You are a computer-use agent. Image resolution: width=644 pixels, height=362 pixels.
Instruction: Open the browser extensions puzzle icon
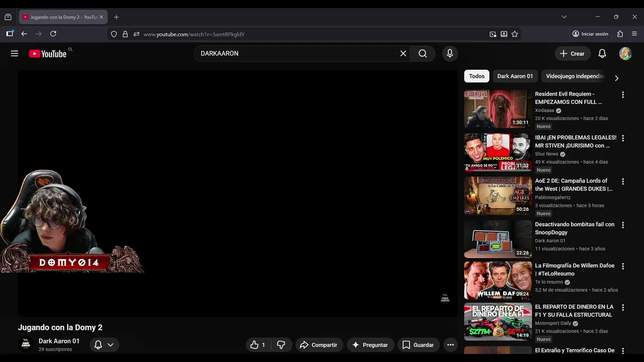[620, 34]
